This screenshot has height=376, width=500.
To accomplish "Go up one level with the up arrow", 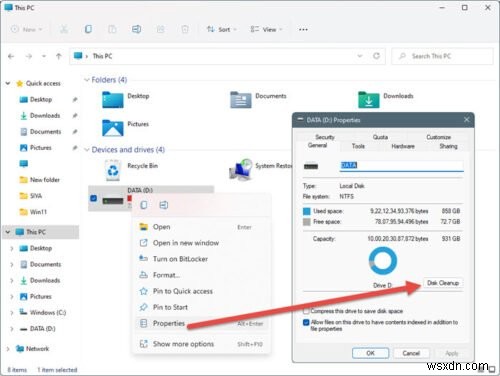I will point(59,56).
